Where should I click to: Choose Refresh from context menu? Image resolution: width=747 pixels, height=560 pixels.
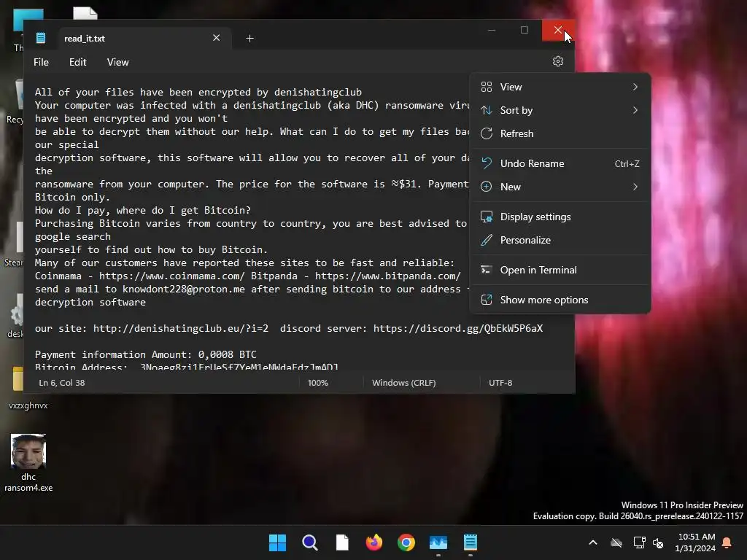(x=560, y=133)
